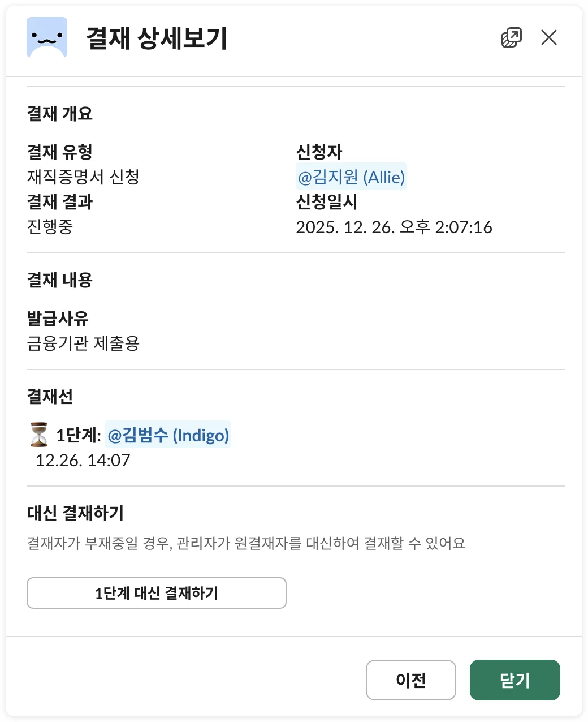
Task: Click the hourglass pending status icon
Action: coord(39,435)
